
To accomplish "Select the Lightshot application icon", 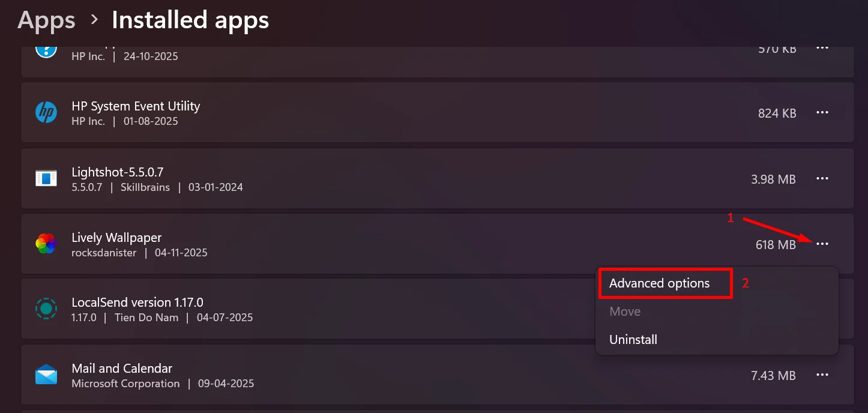I will 46,178.
